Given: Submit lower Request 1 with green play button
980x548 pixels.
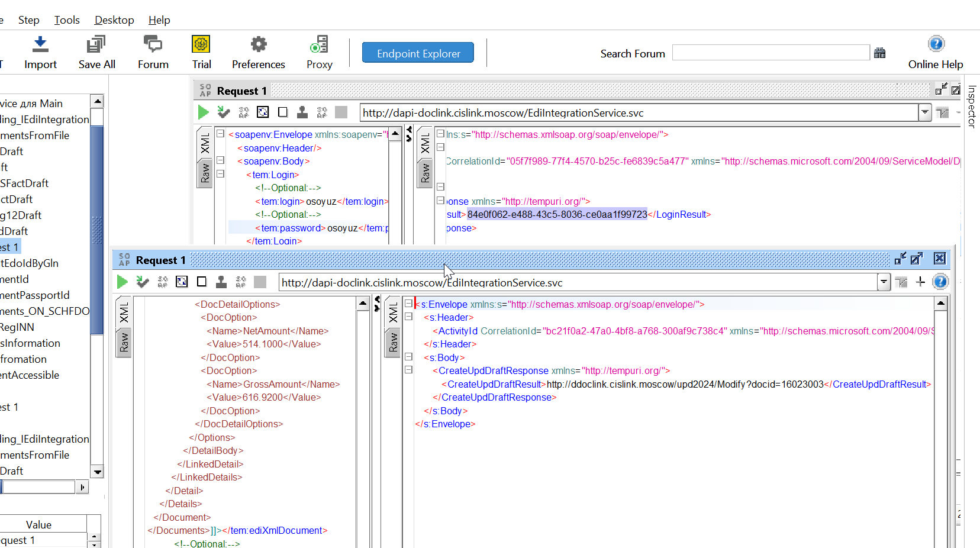Looking at the screenshot, I should (x=122, y=282).
